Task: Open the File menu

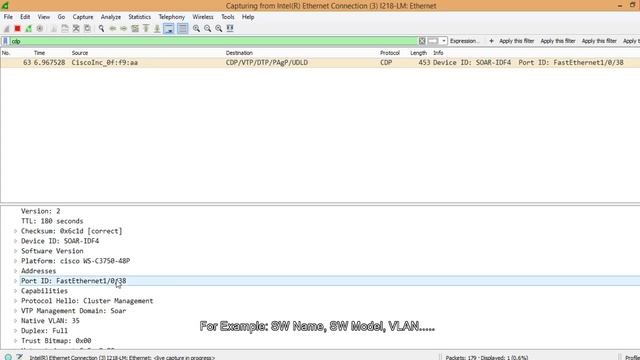Action: pos(8,17)
